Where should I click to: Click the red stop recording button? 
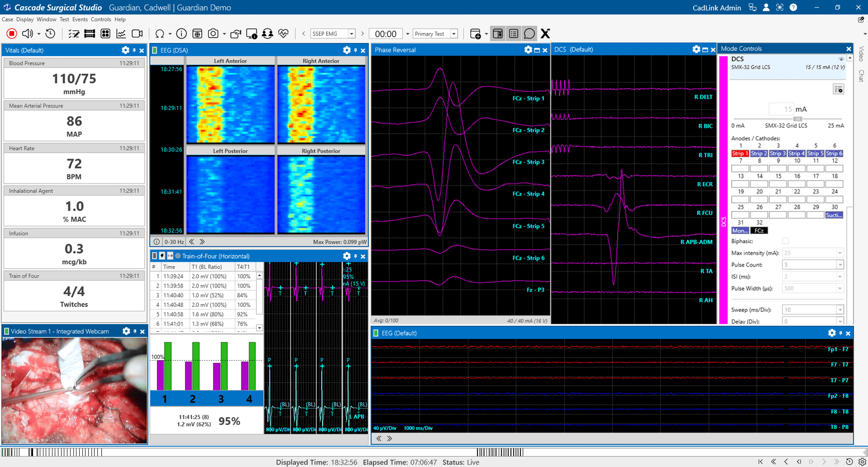(x=12, y=33)
